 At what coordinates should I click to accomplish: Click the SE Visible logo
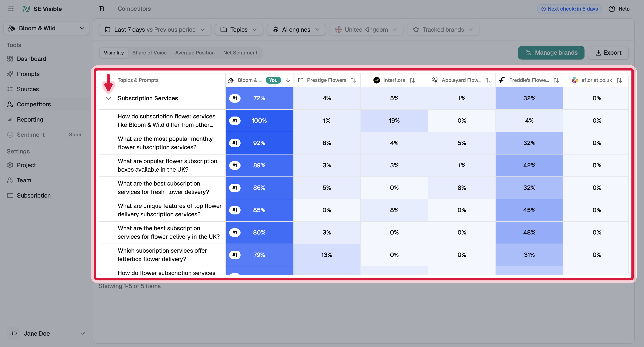click(42, 9)
